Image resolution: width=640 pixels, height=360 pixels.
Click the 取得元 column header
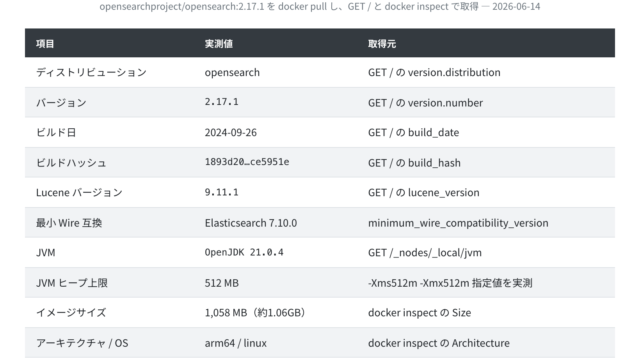382,44
